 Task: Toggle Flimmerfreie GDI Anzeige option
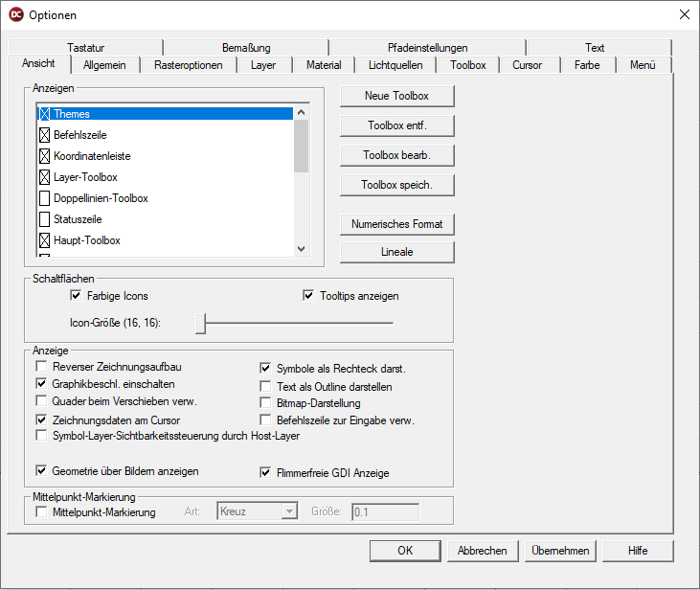(266, 472)
